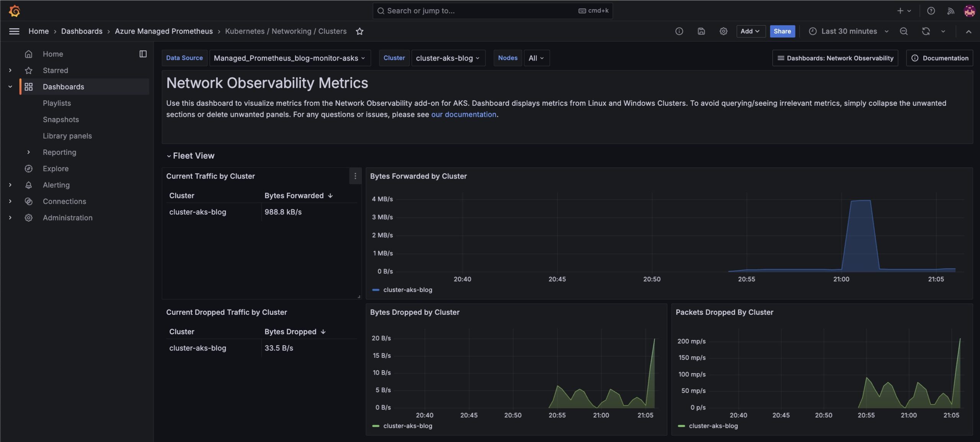Click the Packets Dropped By Cluster panel title

click(x=724, y=312)
